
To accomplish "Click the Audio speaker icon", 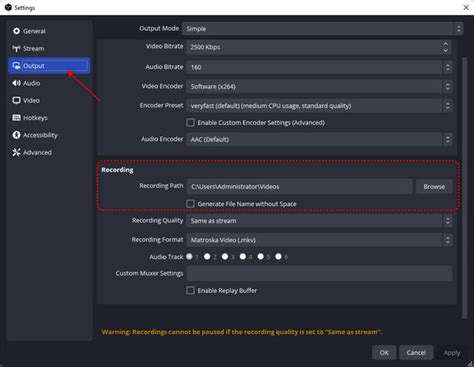I will coord(16,83).
